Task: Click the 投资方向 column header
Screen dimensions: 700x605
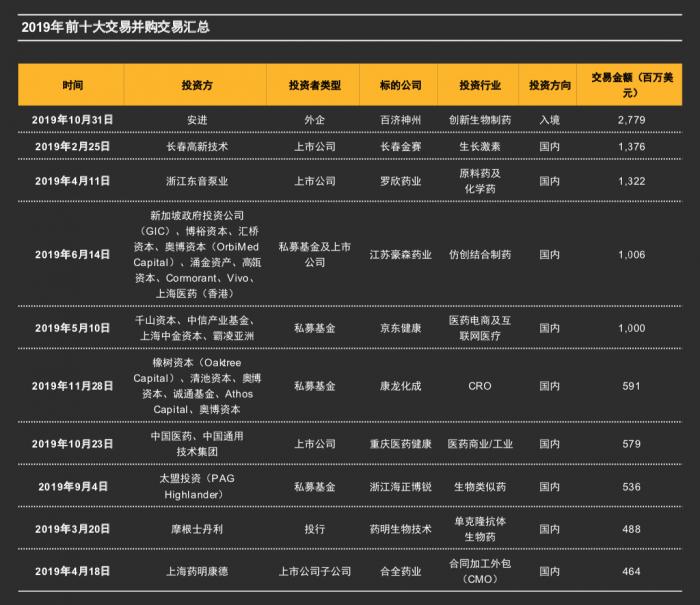Action: 550,85
